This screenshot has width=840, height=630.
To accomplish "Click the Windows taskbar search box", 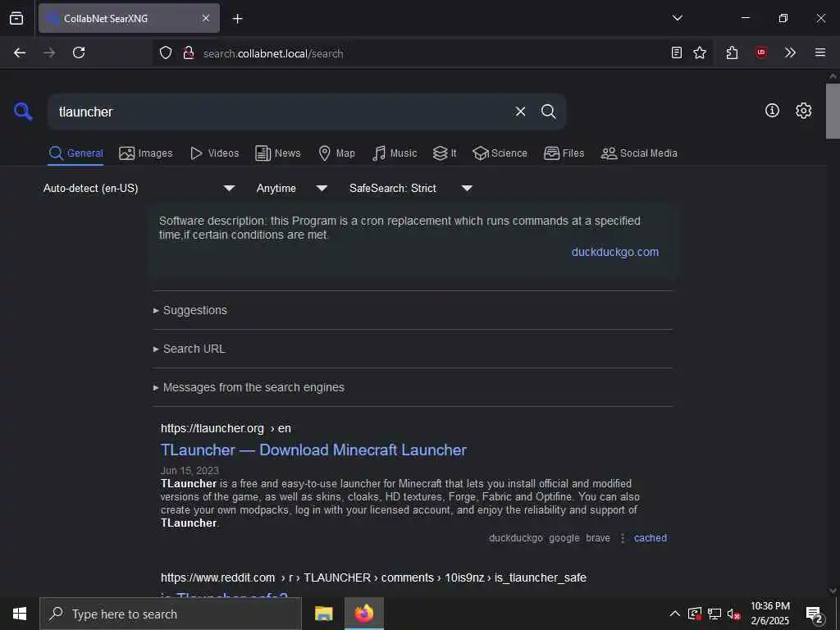I will [x=171, y=614].
